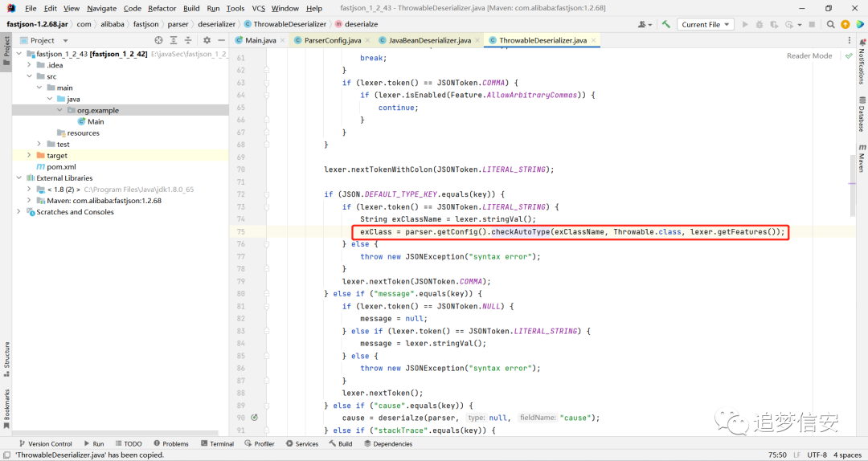Open Search Everywhere magnifier icon

pos(830,24)
